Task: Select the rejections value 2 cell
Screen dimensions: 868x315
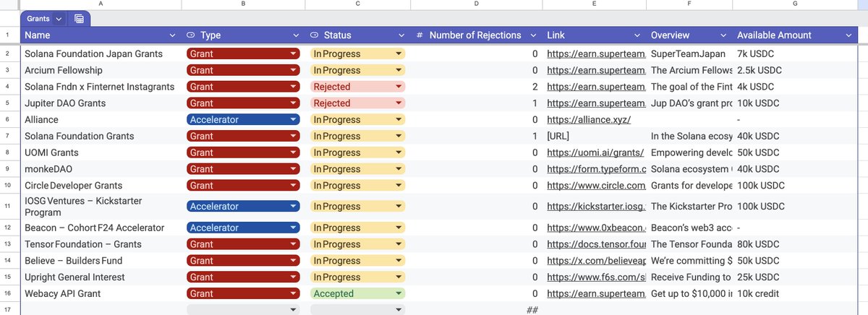Action: tap(476, 87)
